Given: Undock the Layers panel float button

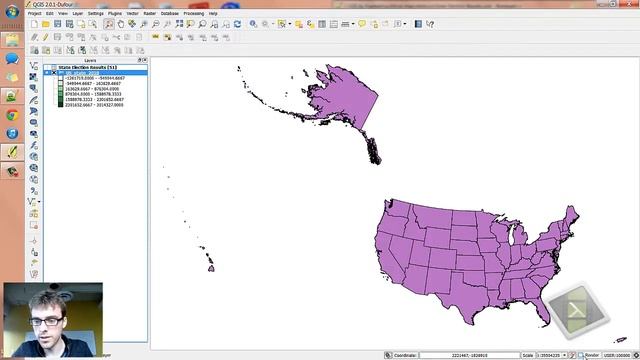Looking at the screenshot, I should coord(139,60).
